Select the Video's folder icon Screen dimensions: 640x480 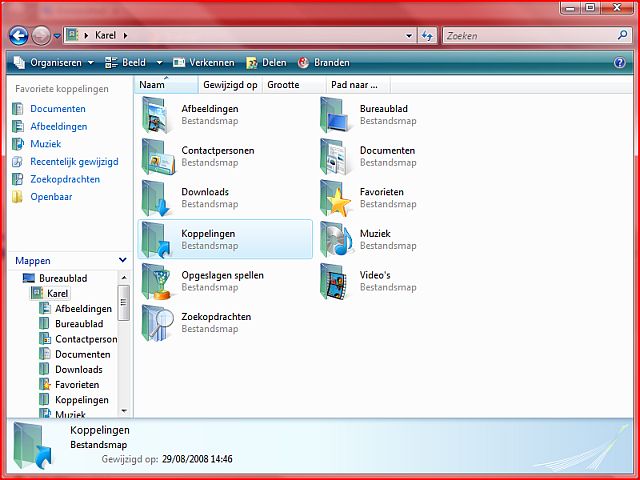tap(336, 281)
